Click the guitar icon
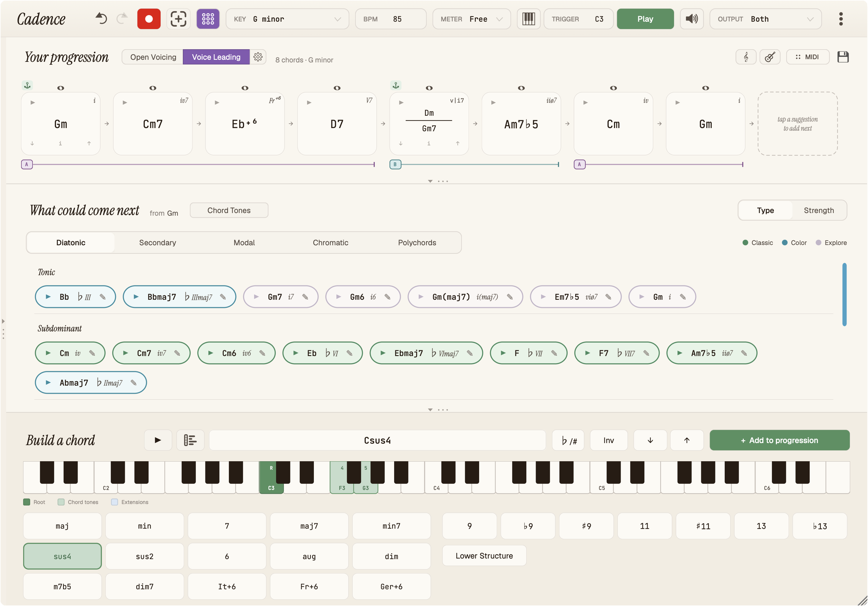Viewport: 868px width, 606px height. (x=770, y=57)
